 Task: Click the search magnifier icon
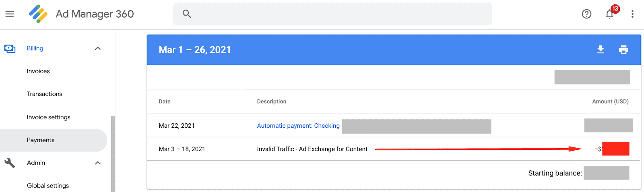coord(187,14)
